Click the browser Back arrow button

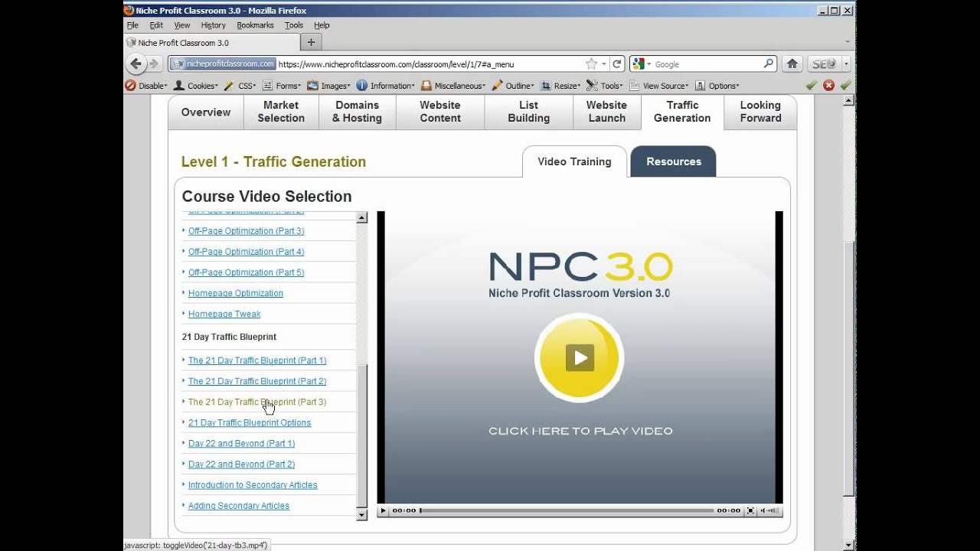tap(136, 64)
